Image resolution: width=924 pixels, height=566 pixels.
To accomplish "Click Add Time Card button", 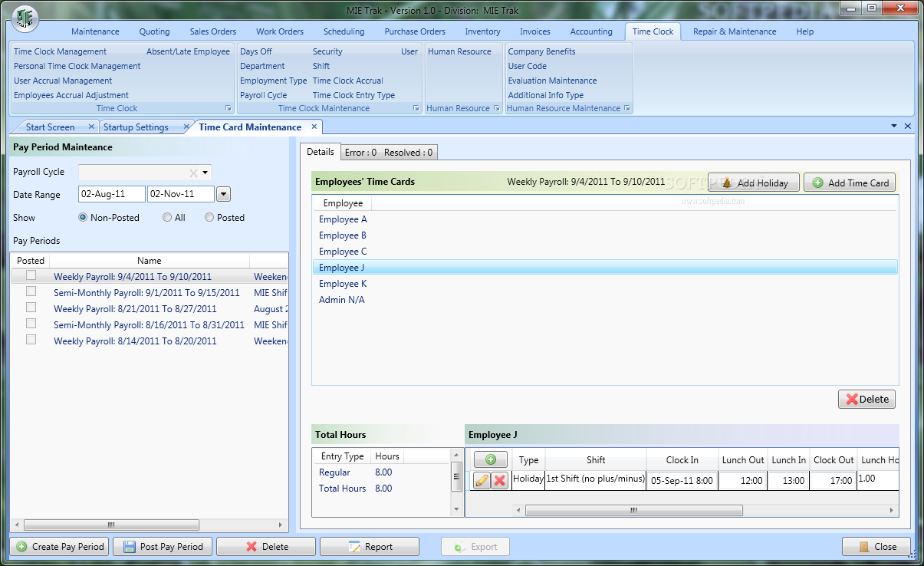I will click(850, 183).
